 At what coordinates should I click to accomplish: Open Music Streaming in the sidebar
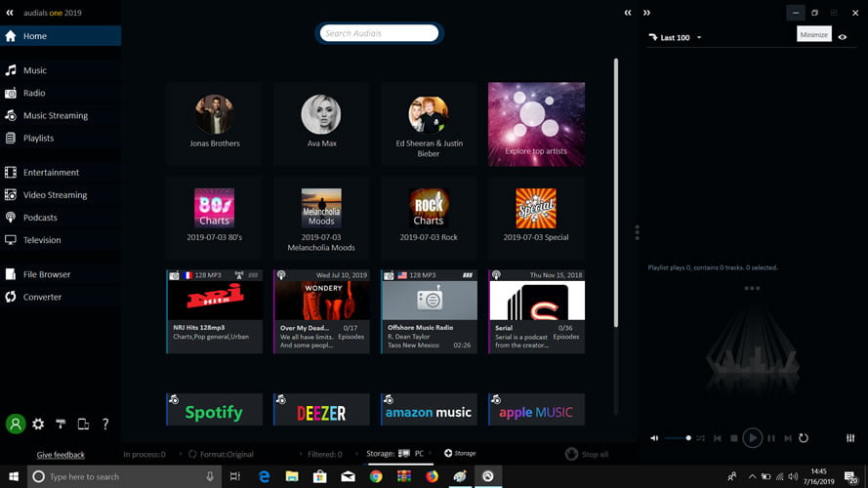click(55, 115)
